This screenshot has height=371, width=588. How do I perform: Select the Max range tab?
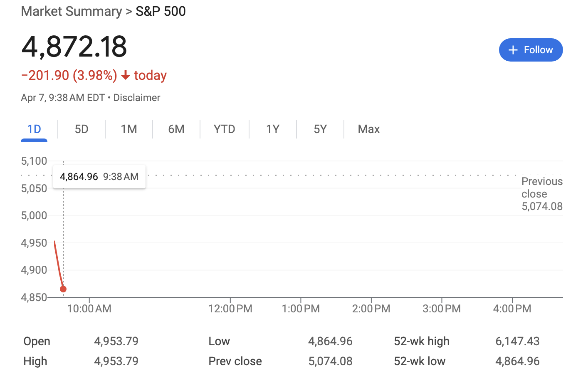click(369, 129)
